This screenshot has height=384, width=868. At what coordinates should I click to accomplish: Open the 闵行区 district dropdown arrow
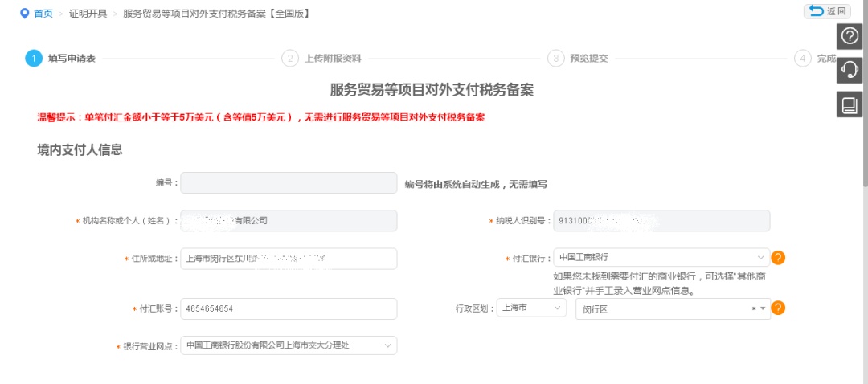coord(763,308)
